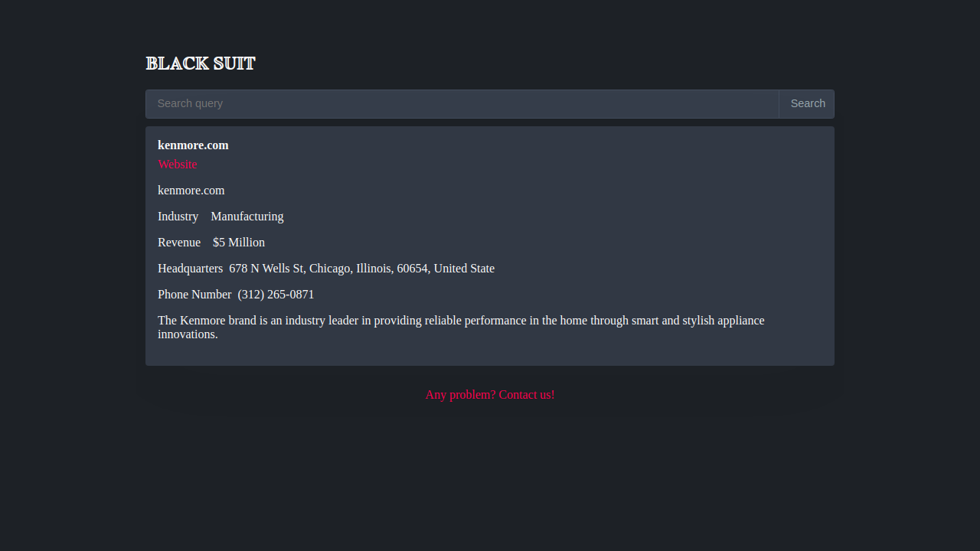Select the (312) 265-0871 phone number
Image resolution: width=980 pixels, height=551 pixels.
276,295
